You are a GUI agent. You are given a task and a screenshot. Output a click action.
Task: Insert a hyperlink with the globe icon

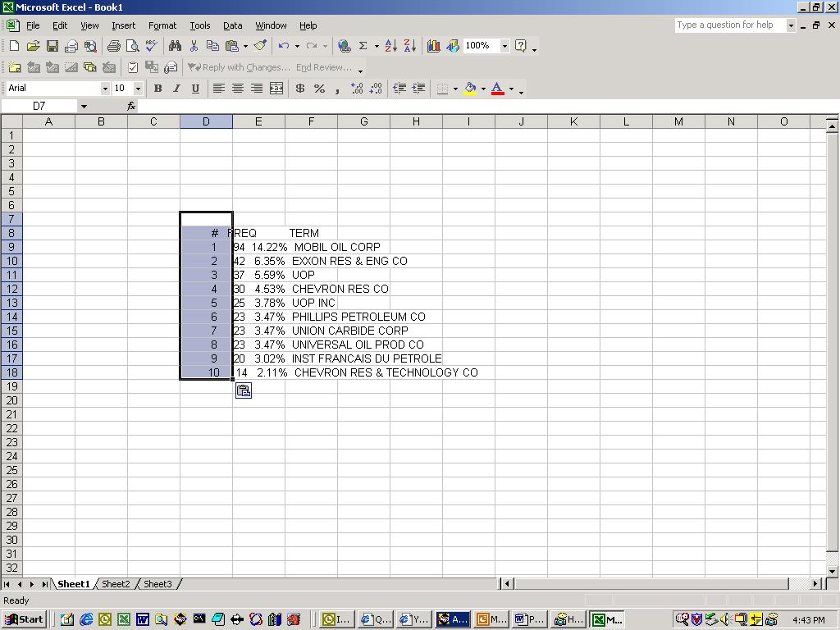pos(344,46)
